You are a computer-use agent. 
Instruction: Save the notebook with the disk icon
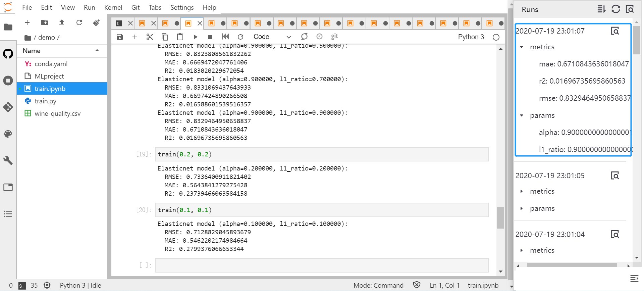(120, 37)
